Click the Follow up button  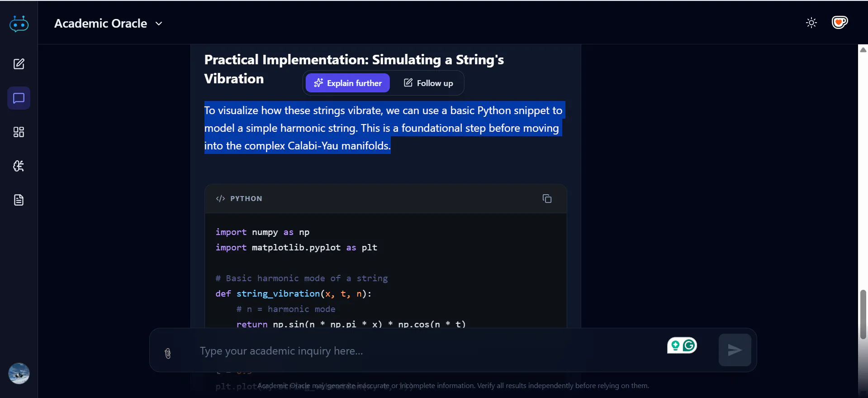click(x=428, y=83)
